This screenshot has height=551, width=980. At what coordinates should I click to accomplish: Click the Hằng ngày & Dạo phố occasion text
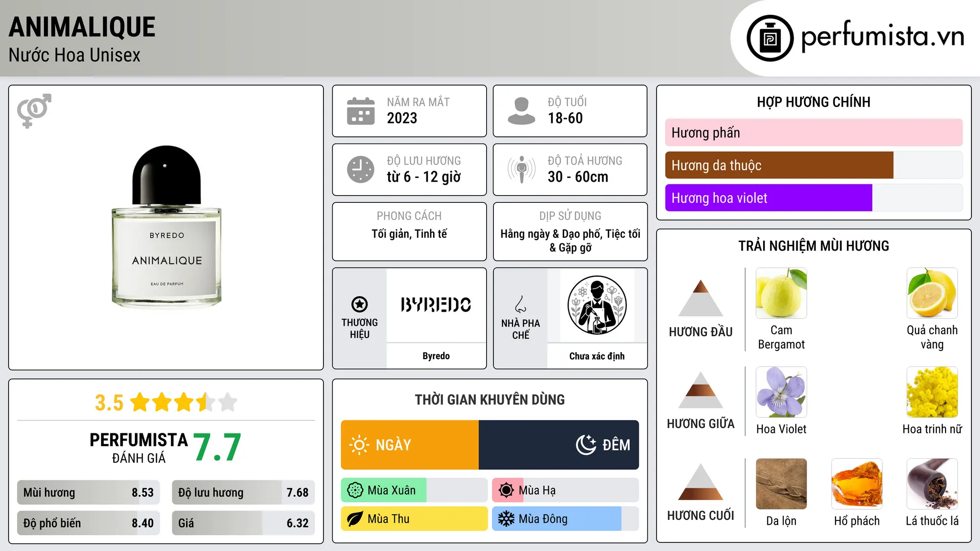(570, 241)
